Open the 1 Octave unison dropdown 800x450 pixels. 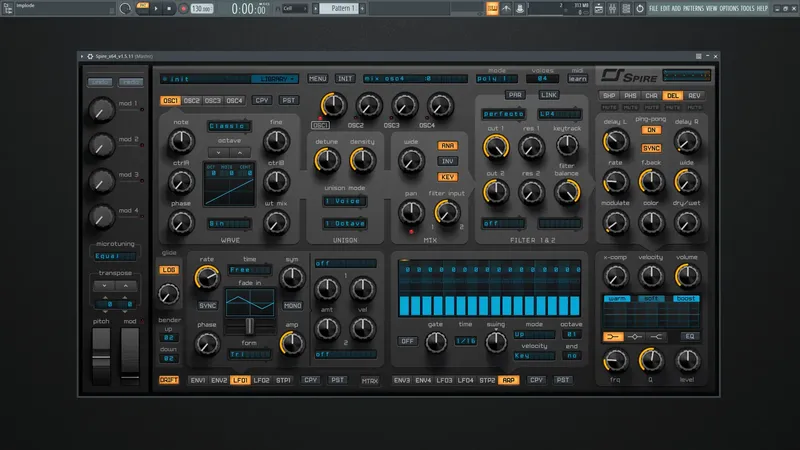click(x=345, y=223)
